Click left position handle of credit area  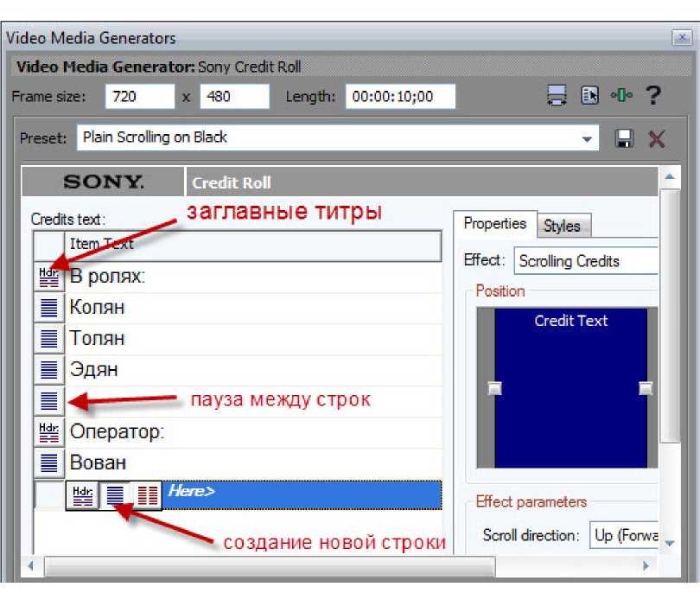coord(494,388)
